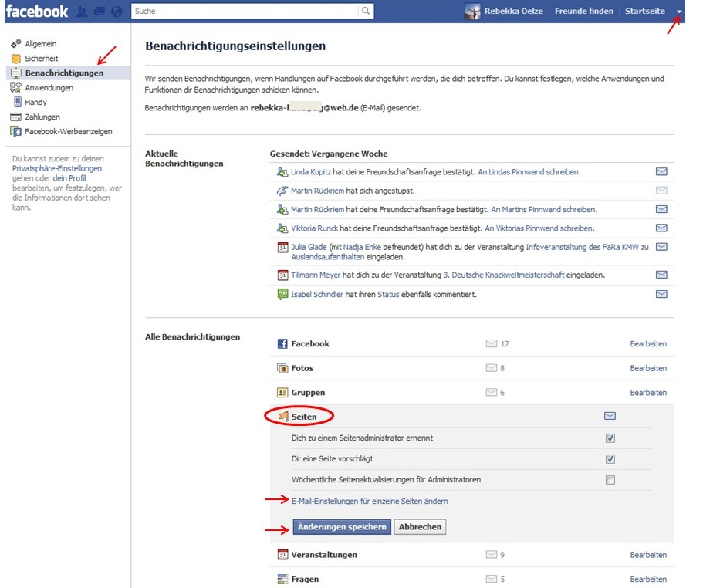The width and height of the screenshot is (703, 588).
Task: Click the Suche search input field
Action: click(x=245, y=12)
